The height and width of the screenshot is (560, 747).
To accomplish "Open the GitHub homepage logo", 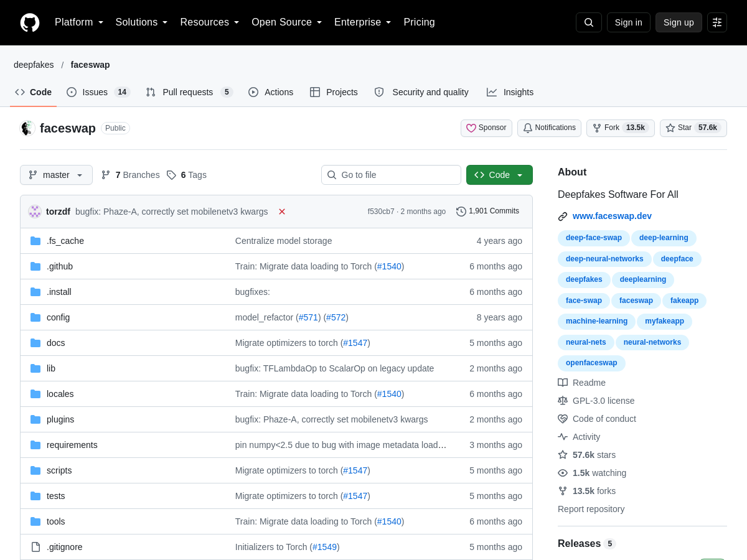I will (x=30, y=22).
